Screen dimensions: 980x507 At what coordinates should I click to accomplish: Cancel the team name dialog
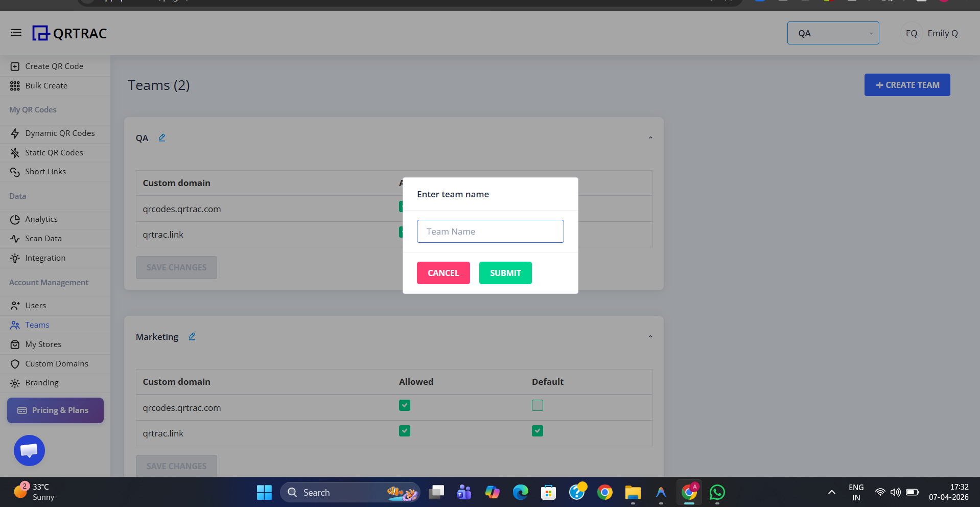pyautogui.click(x=442, y=272)
